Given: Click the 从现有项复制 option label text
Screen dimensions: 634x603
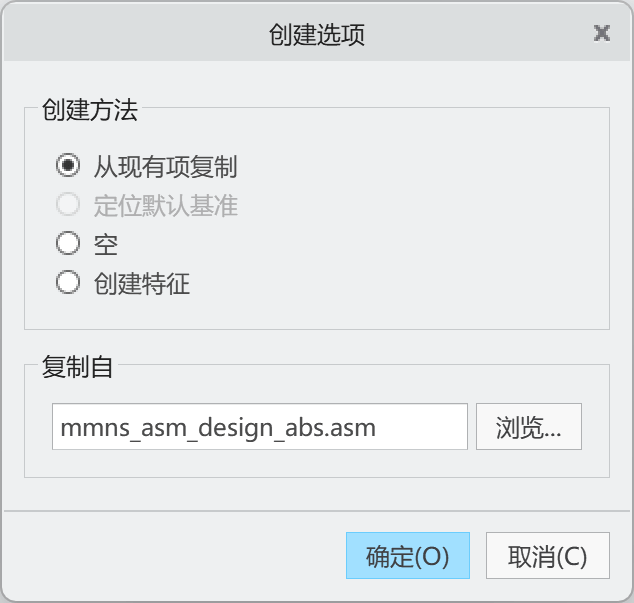Looking at the screenshot, I should coord(165,166).
